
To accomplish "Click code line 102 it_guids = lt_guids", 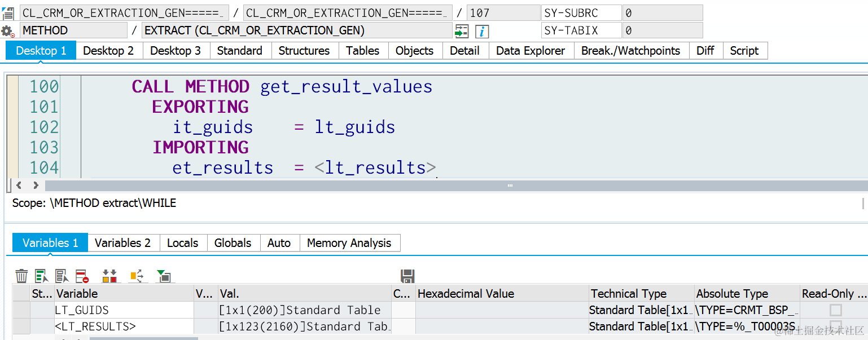I will [x=284, y=127].
